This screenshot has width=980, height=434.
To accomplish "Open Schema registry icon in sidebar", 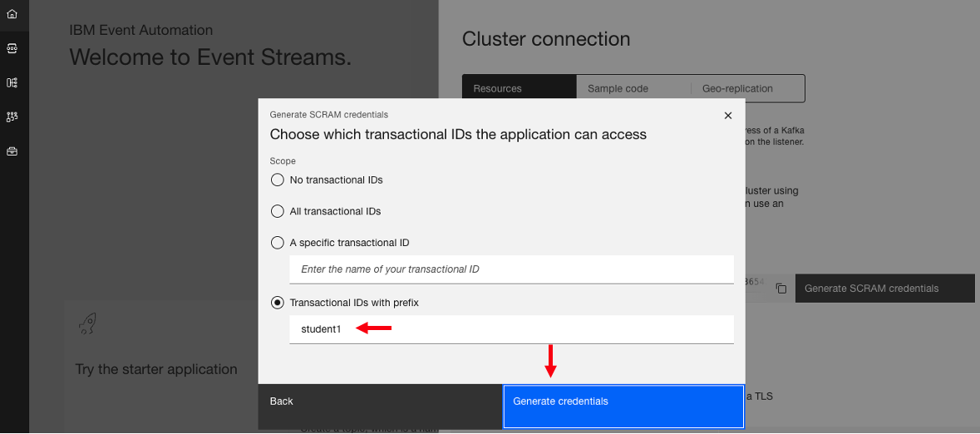I will click(x=12, y=82).
